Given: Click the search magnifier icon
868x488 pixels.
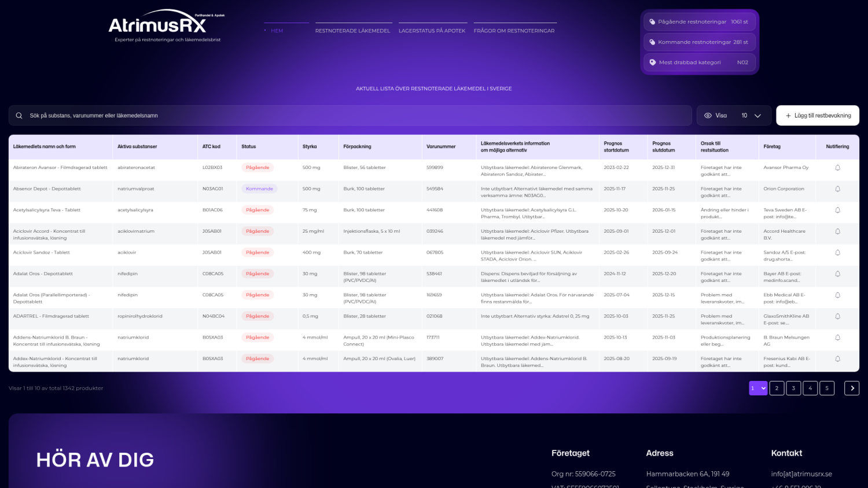Looking at the screenshot, I should [x=19, y=116].
